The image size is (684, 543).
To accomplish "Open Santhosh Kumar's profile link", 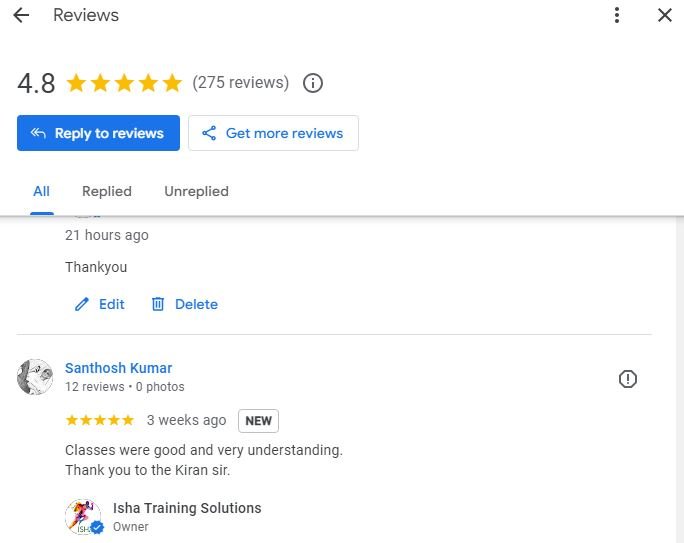I will (119, 368).
